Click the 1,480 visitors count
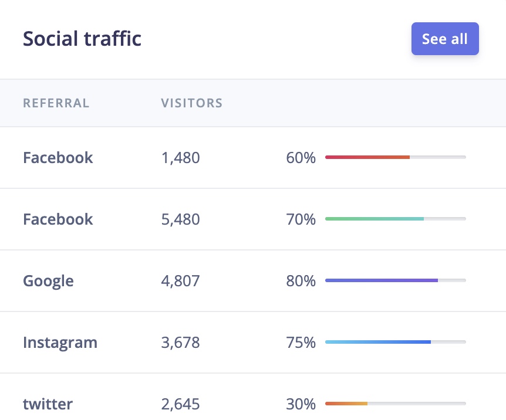This screenshot has height=420, width=506. [180, 158]
